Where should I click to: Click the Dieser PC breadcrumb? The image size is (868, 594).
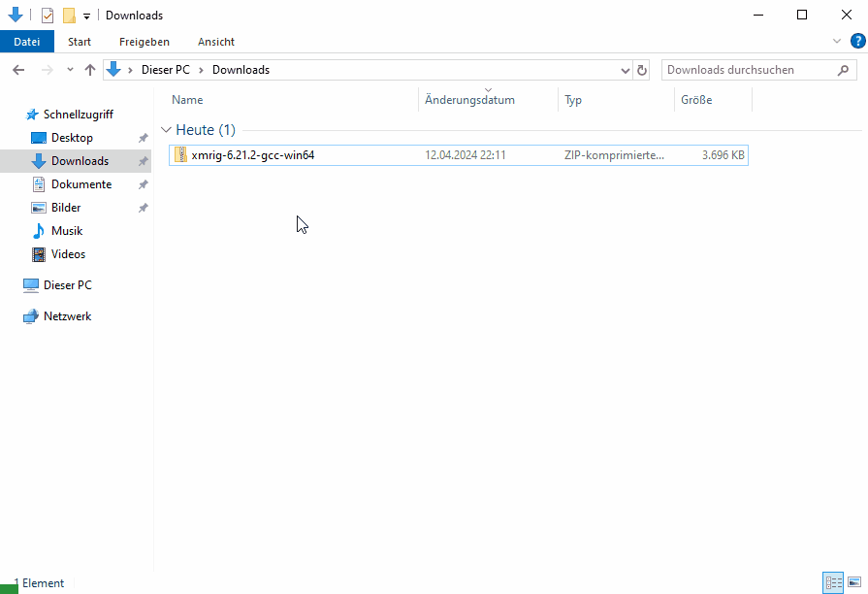[166, 70]
